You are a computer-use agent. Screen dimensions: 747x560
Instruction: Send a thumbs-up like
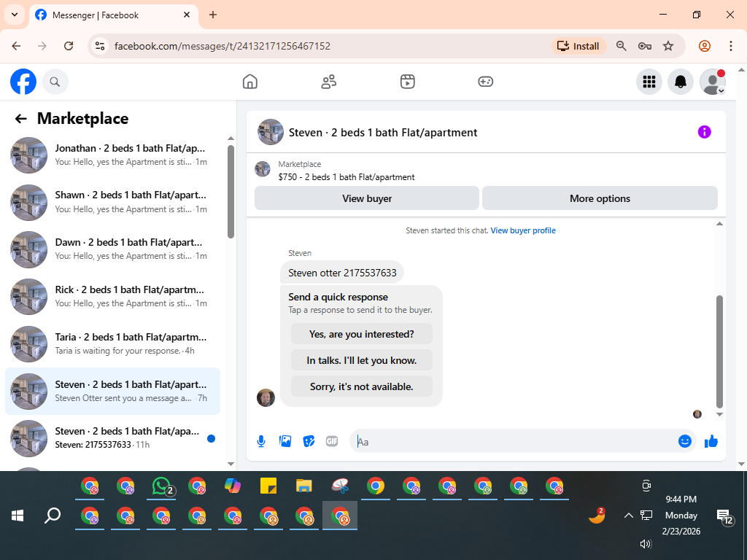(711, 441)
